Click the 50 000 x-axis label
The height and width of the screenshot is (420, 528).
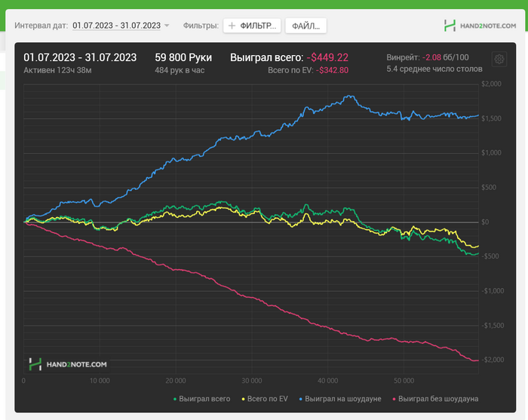404,381
